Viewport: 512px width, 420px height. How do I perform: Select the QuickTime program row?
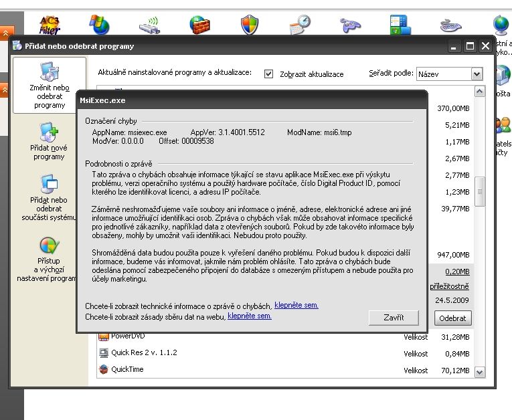[x=284, y=370]
